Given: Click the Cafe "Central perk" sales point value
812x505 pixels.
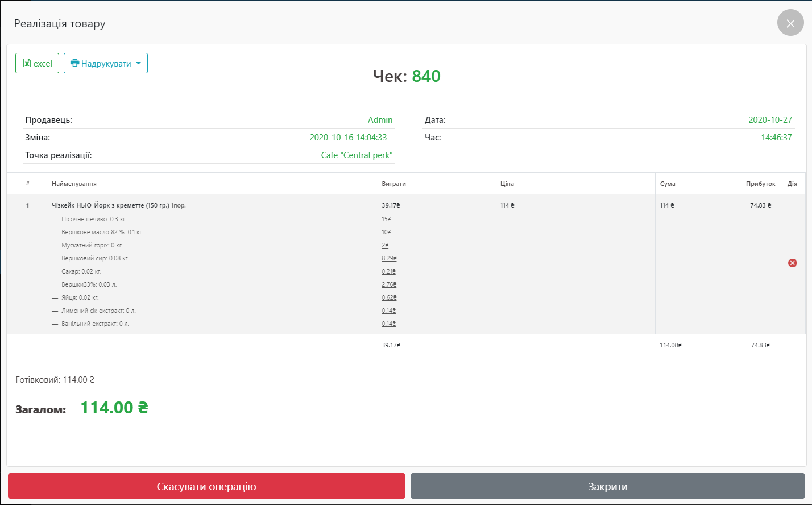Looking at the screenshot, I should click(x=357, y=155).
